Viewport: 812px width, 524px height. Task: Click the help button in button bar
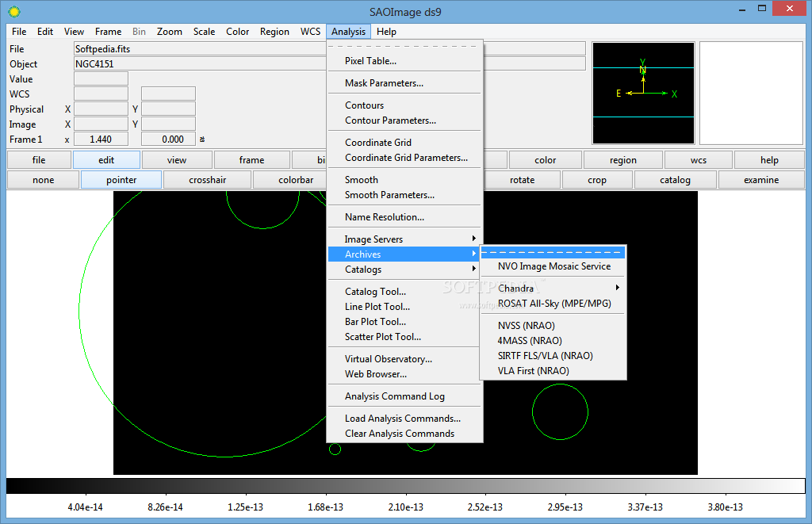click(x=769, y=160)
